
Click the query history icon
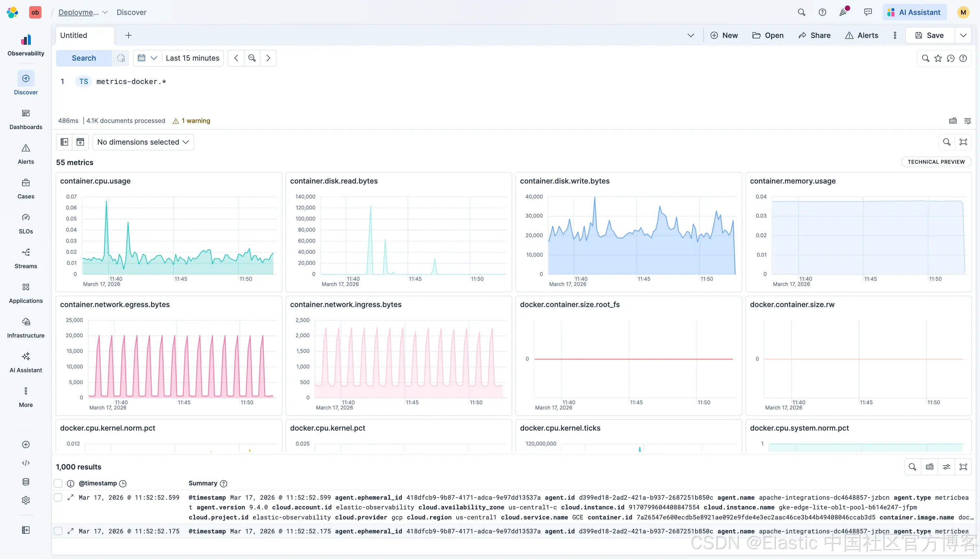pos(951,58)
